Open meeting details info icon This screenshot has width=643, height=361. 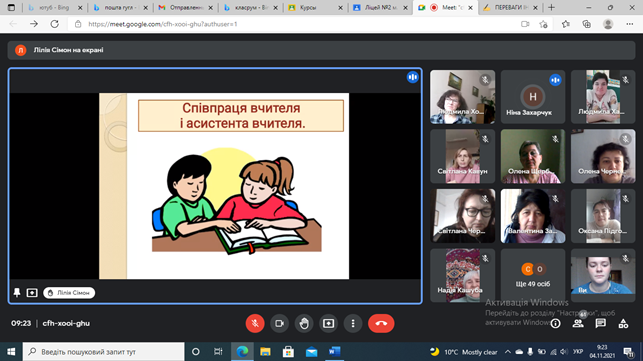tap(555, 324)
